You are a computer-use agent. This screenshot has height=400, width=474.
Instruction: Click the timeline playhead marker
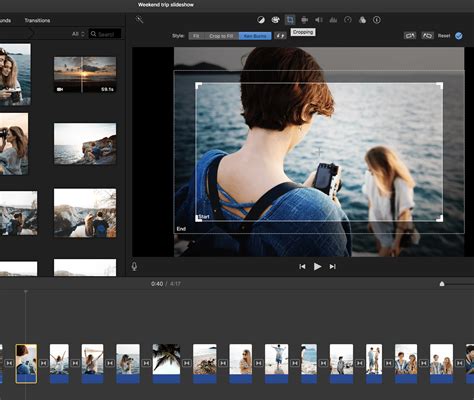coord(26,292)
